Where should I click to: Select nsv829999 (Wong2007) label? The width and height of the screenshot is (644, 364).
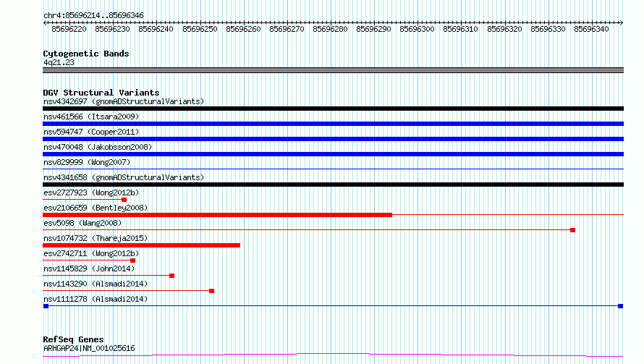click(x=87, y=162)
